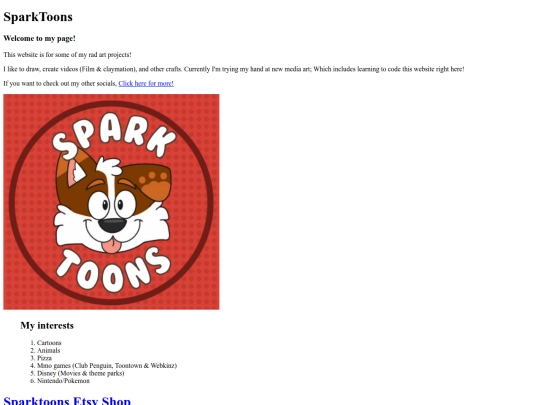
Task: Open the Sparktoons Etsy Shop link
Action: (67, 401)
